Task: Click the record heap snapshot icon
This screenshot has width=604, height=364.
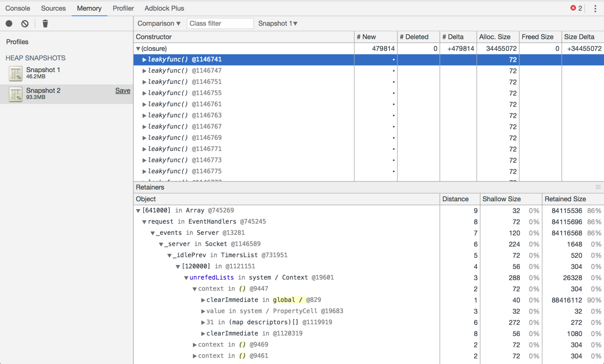Action: point(9,23)
